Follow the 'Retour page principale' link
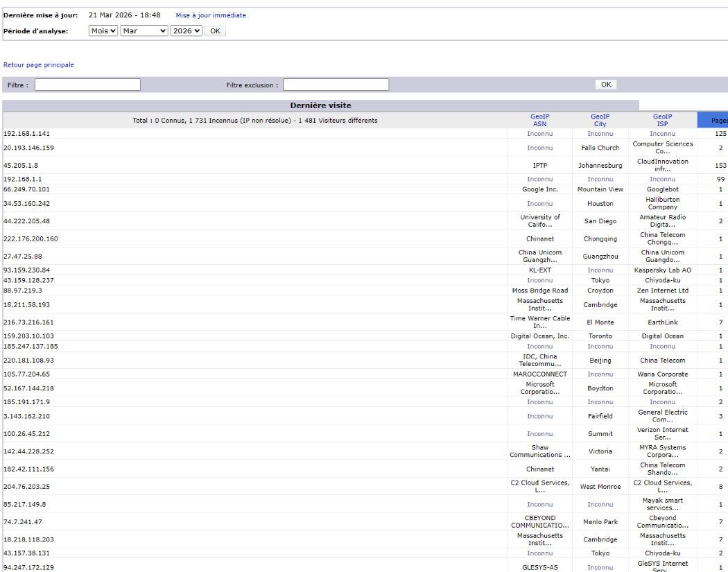728x572 pixels. point(39,65)
